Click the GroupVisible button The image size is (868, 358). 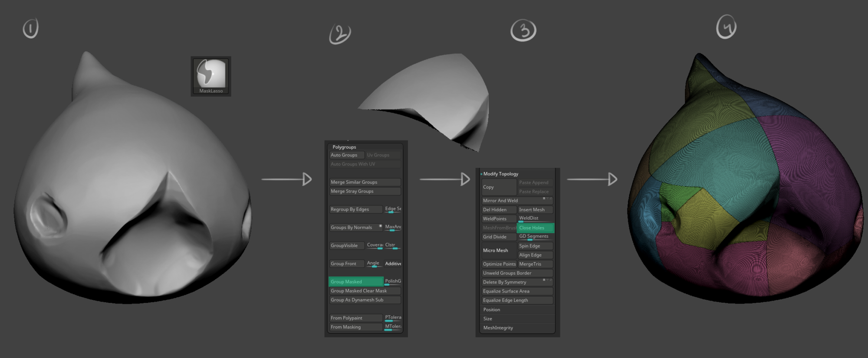coord(346,246)
